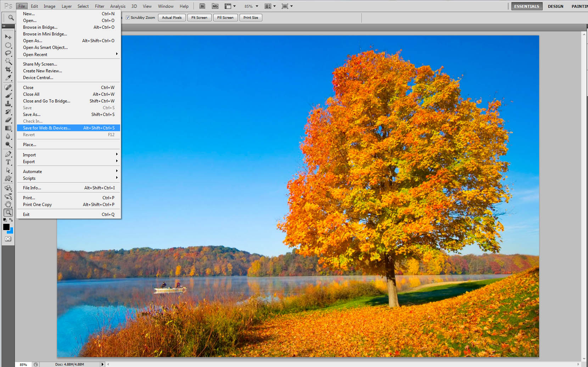This screenshot has height=367, width=588.
Task: Switch to the DESIGN workspace
Action: point(555,6)
